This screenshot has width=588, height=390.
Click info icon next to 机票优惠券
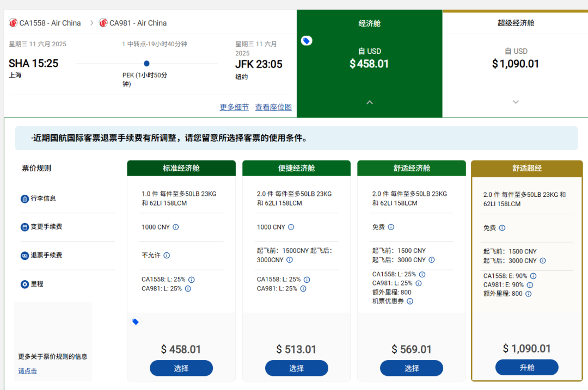[410, 301]
